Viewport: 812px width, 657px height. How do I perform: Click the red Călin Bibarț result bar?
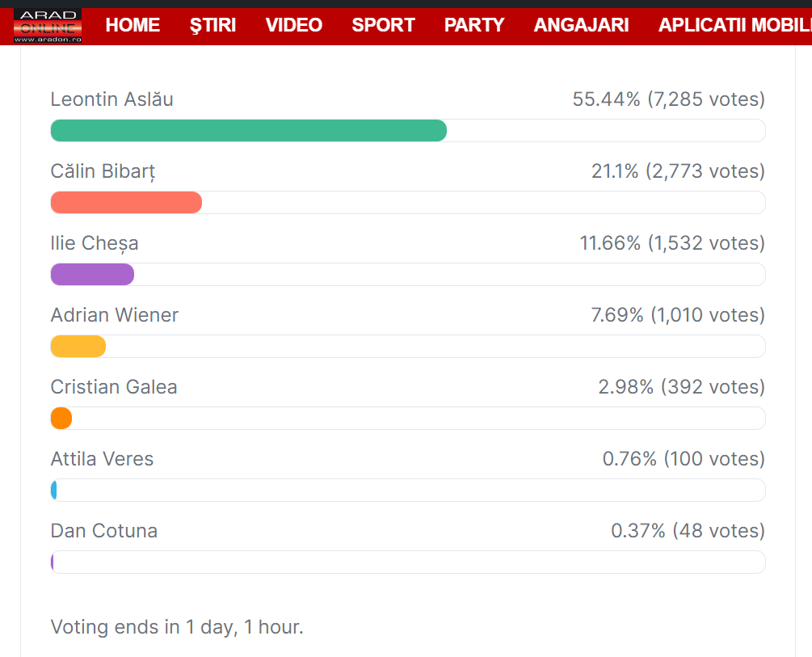point(126,203)
